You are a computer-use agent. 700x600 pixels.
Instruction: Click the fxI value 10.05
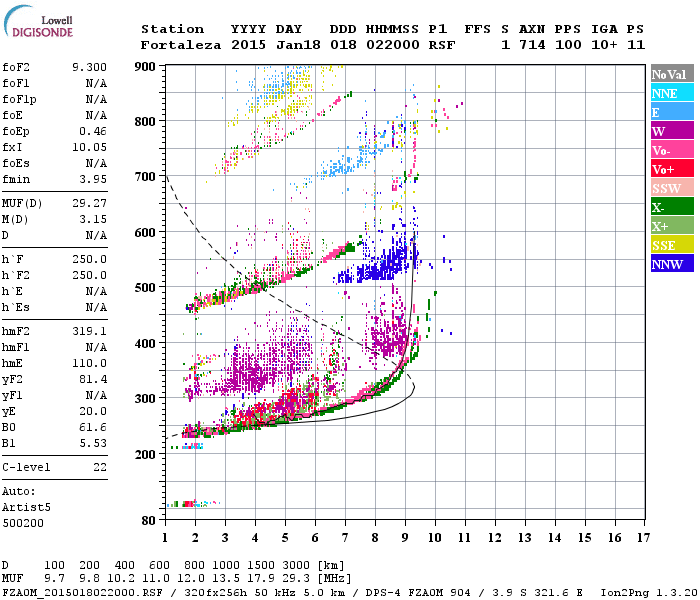[x=89, y=147]
